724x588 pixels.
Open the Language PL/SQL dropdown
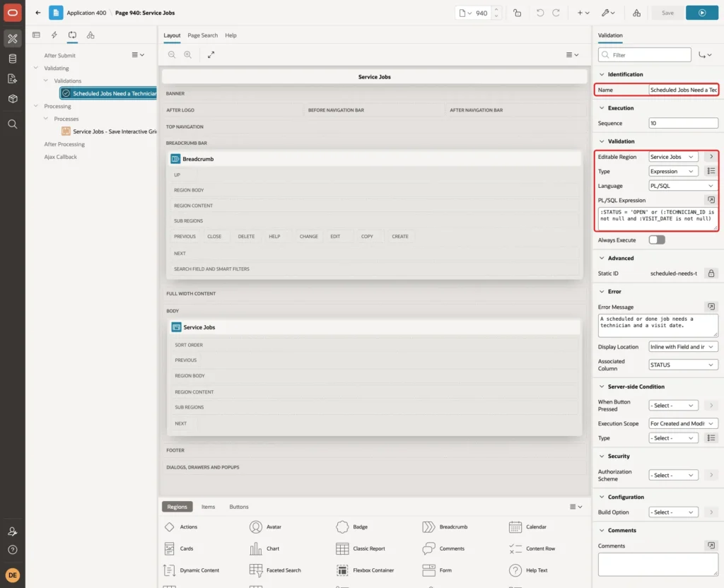coord(683,186)
